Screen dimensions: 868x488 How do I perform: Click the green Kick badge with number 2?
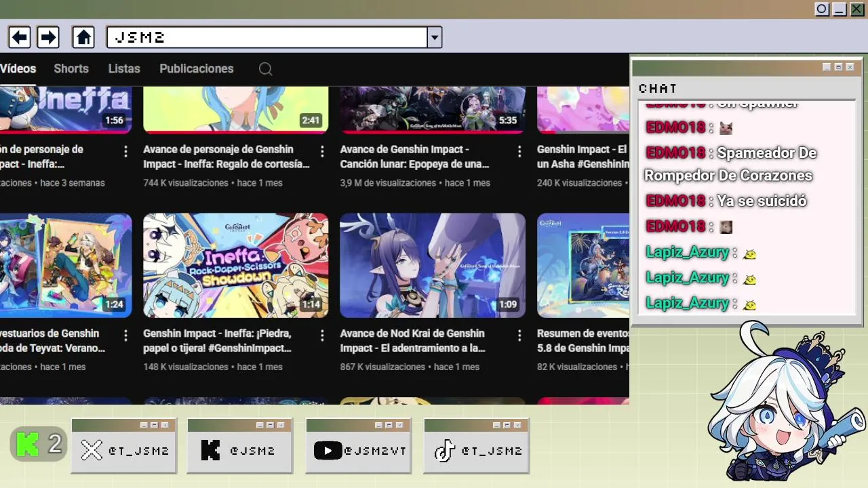tap(39, 445)
